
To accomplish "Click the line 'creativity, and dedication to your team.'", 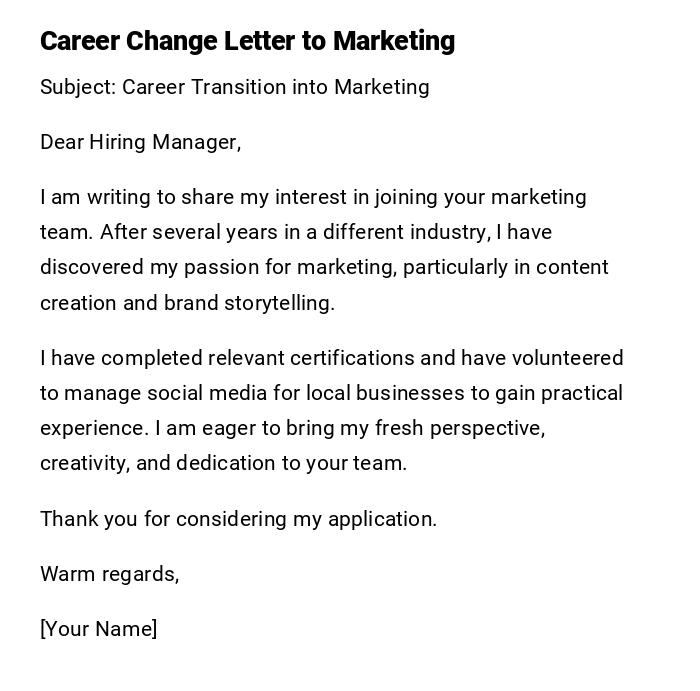I will [x=223, y=463].
